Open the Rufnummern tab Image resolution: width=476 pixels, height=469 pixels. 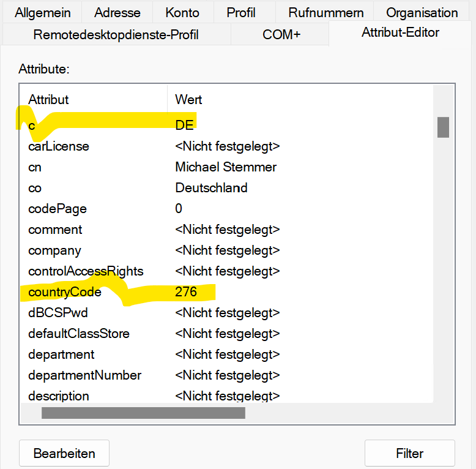[x=326, y=12]
